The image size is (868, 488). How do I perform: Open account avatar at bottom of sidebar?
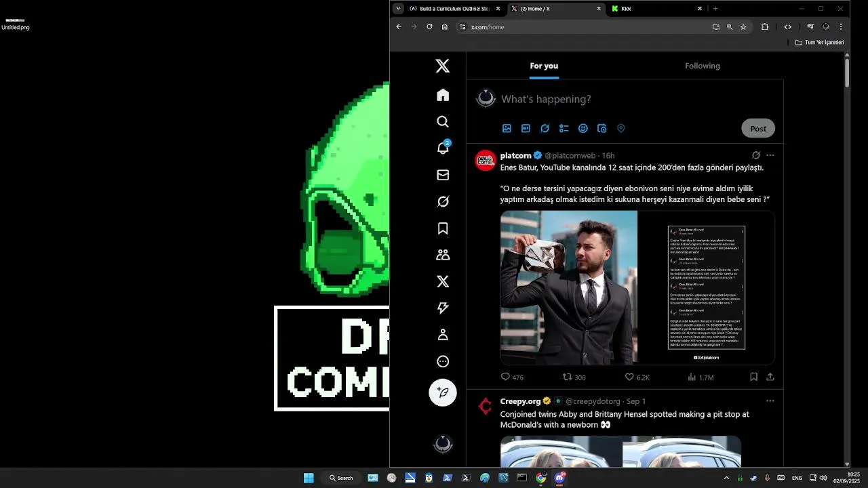(443, 445)
